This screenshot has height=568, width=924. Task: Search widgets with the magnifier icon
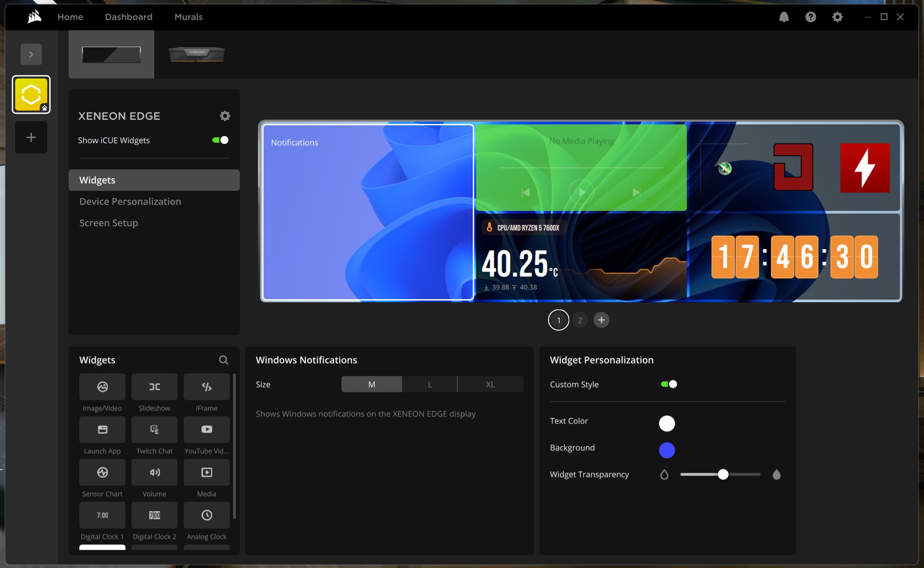tap(224, 360)
